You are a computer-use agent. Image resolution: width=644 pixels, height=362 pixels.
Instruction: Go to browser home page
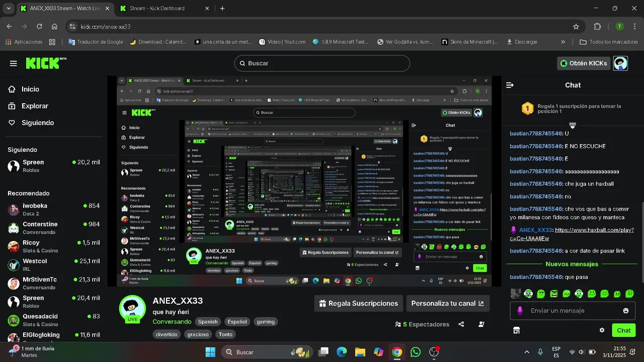pyautogui.click(x=54, y=27)
